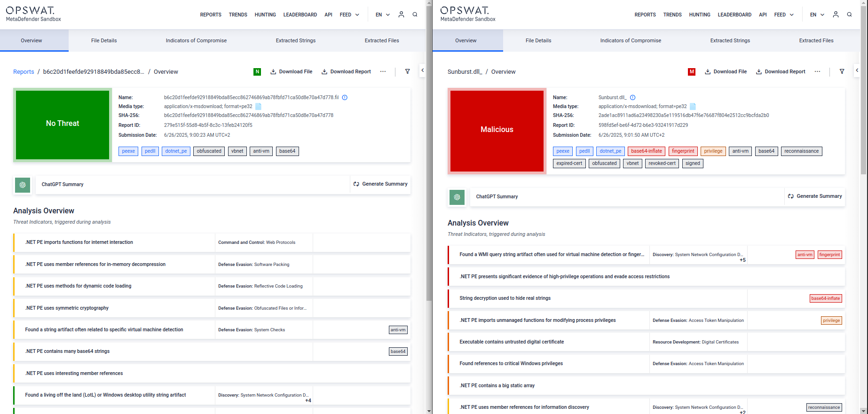
Task: Switch to Indicators of Compromise tab, right window
Action: pos(631,40)
